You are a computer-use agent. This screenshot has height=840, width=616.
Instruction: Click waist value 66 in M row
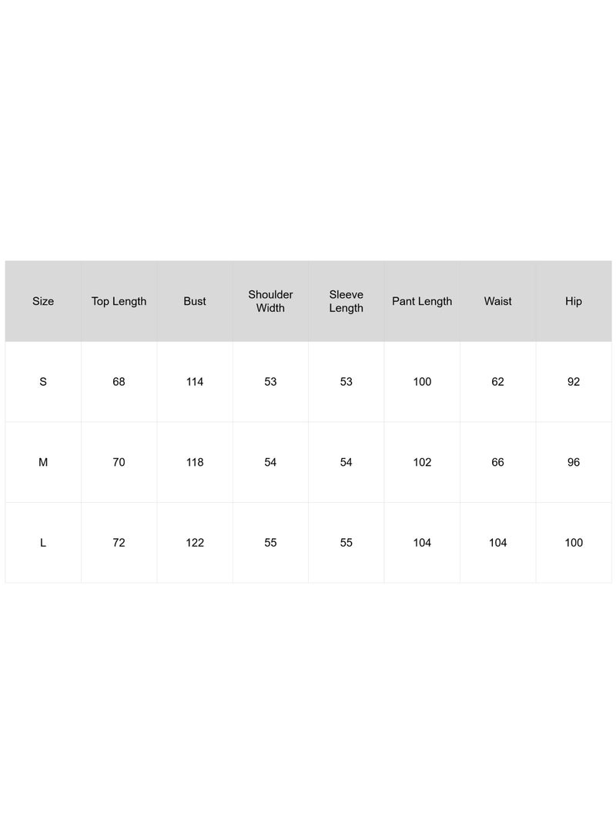point(497,462)
